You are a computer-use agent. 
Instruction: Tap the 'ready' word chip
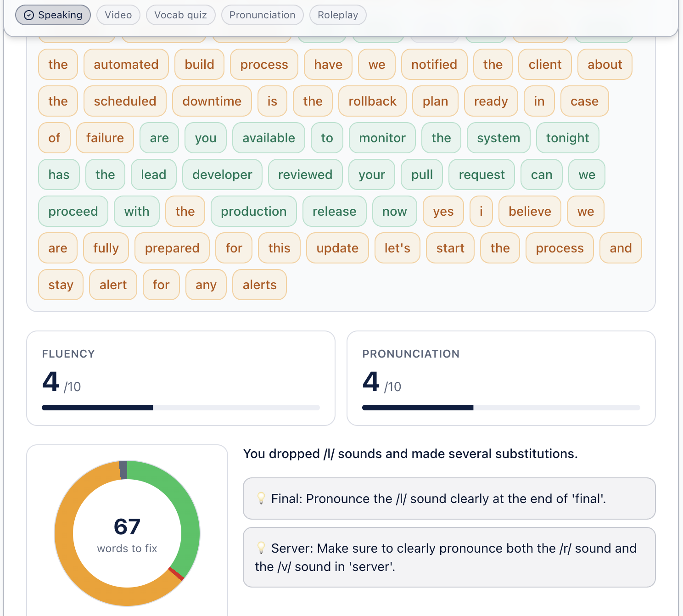pos(491,101)
